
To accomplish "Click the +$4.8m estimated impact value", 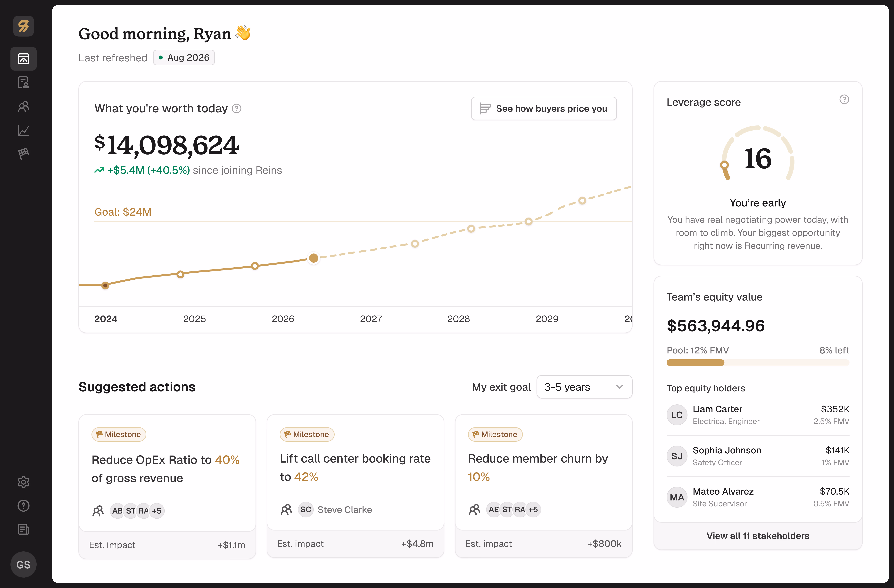I will point(417,544).
